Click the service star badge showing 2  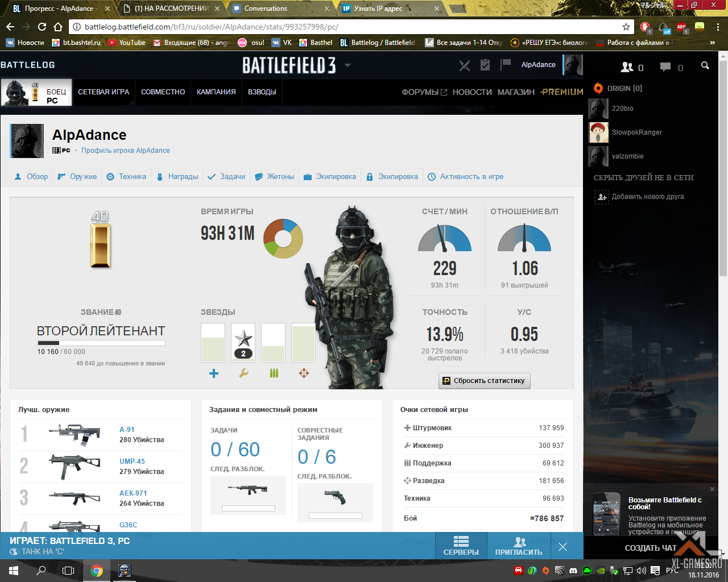(243, 343)
